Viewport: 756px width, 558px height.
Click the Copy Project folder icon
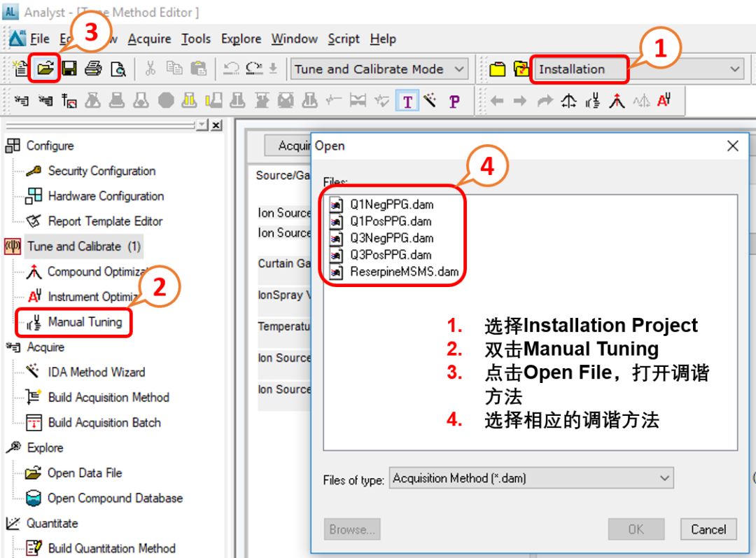[521, 69]
